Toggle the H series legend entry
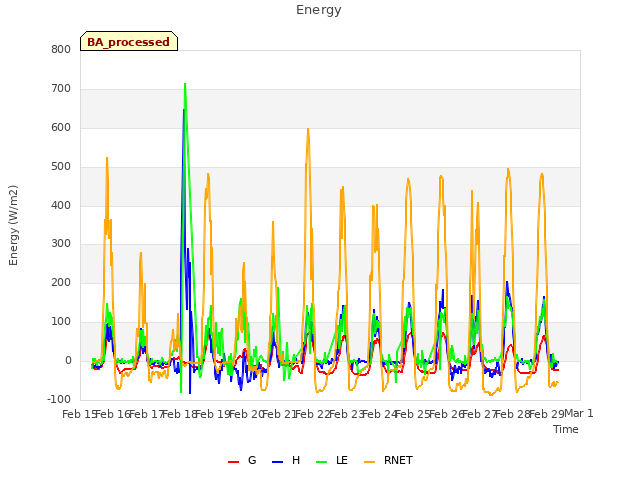The height and width of the screenshot is (480, 640). tap(286, 460)
